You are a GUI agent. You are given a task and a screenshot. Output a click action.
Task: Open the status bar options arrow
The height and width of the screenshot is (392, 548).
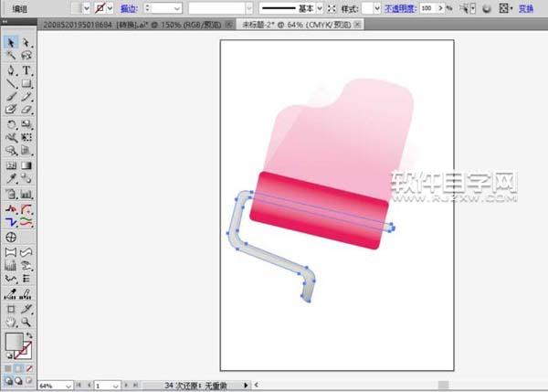point(246,385)
